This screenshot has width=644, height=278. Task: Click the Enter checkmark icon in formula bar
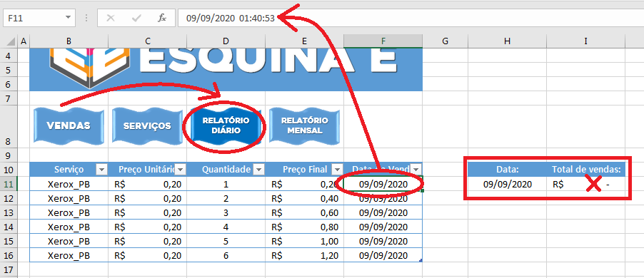point(136,19)
